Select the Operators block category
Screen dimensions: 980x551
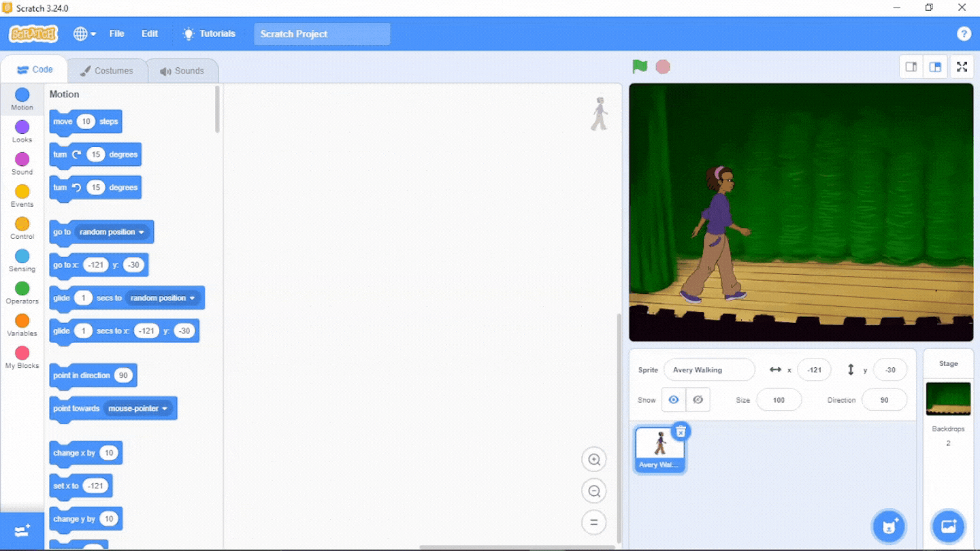[x=22, y=293]
